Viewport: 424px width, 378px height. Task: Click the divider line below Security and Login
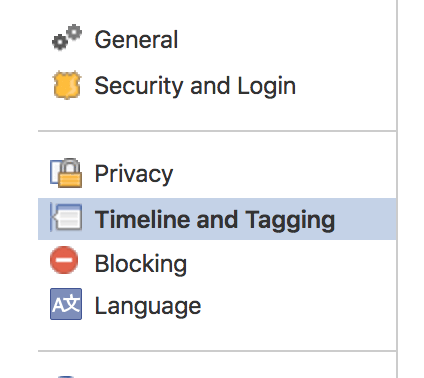click(x=217, y=131)
